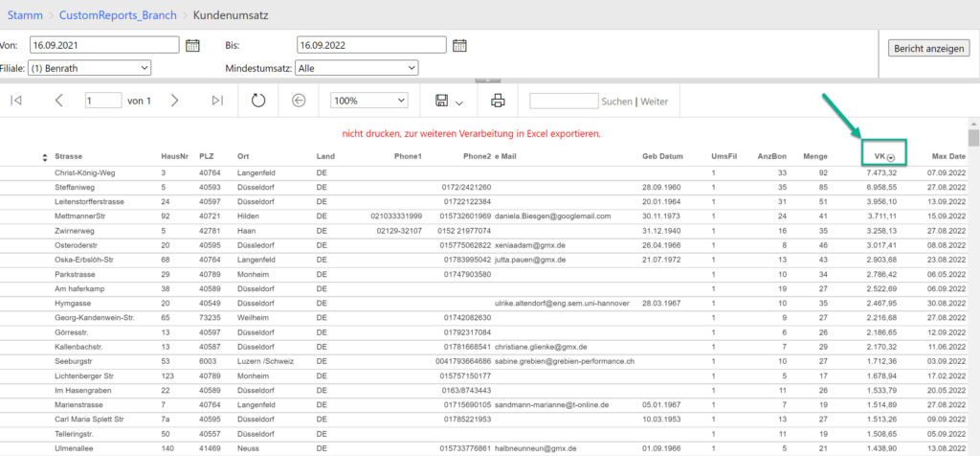
Task: Toggle sort on VK column
Action: (x=891, y=156)
